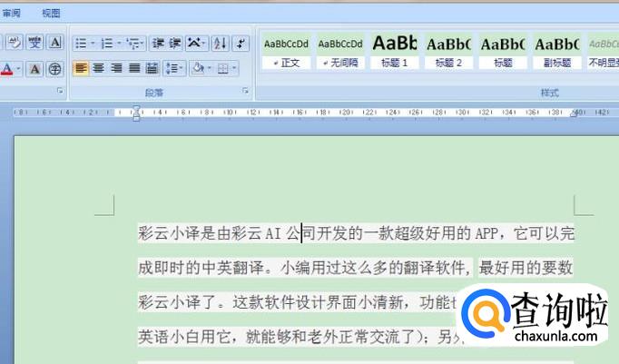The width and height of the screenshot is (619, 364).
Task: Toggle show paragraph marks
Action: [241, 43]
